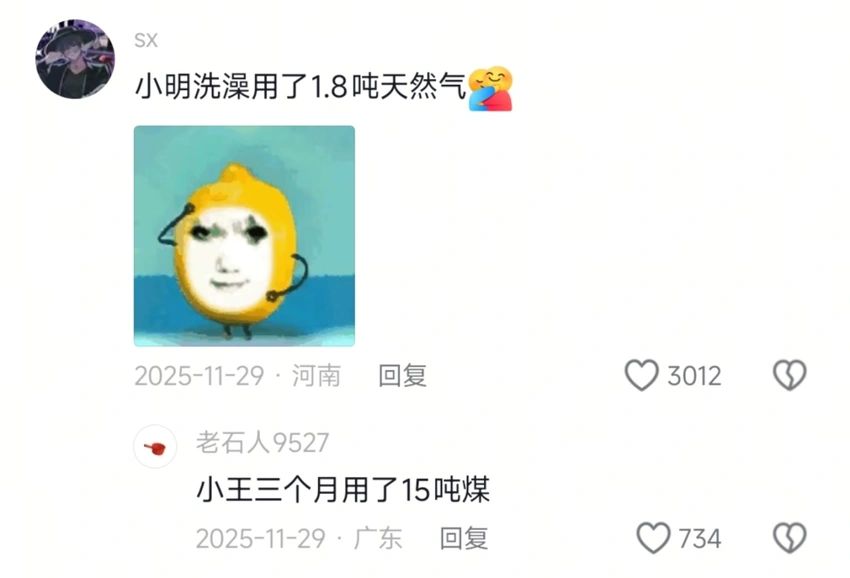The height and width of the screenshot is (578, 850).
Task: Dislike 老石人9527 reply with broken heart
Action: pos(789,538)
